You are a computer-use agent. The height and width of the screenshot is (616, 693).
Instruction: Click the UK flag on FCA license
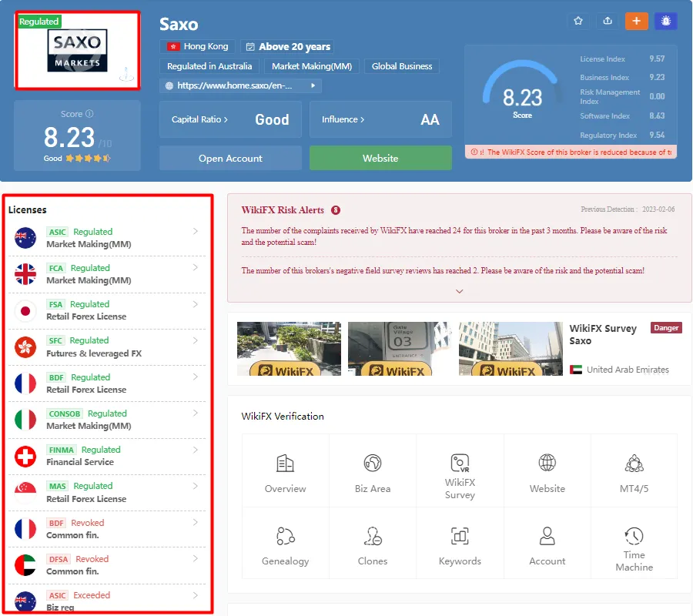pyautogui.click(x=25, y=274)
